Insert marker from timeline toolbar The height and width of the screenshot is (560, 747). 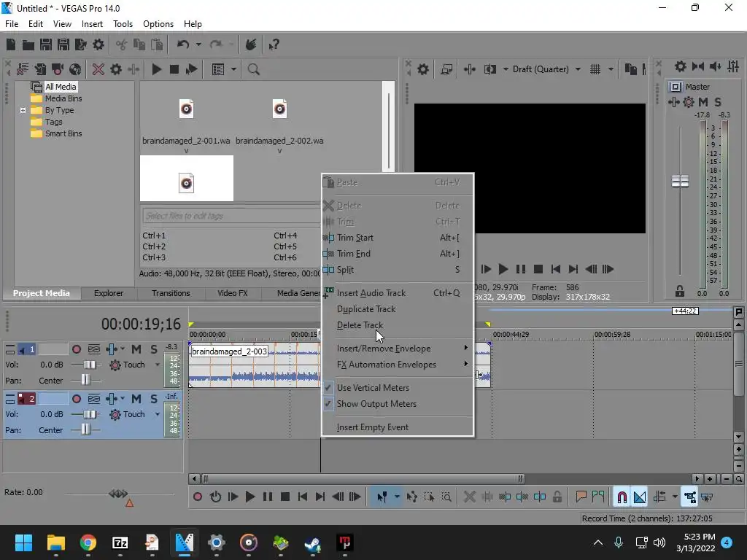point(581,497)
